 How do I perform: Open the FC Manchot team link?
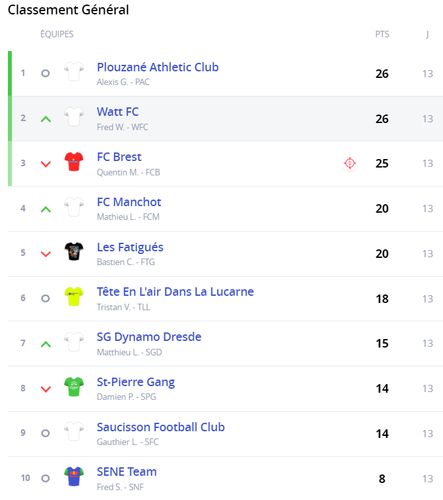tap(129, 202)
